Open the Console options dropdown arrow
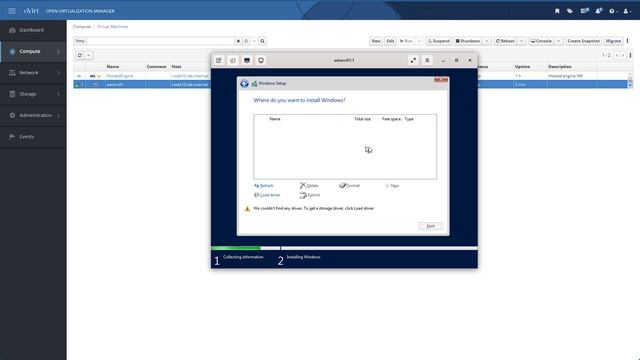Image resolution: width=640 pixels, height=360 pixels. coord(558,41)
